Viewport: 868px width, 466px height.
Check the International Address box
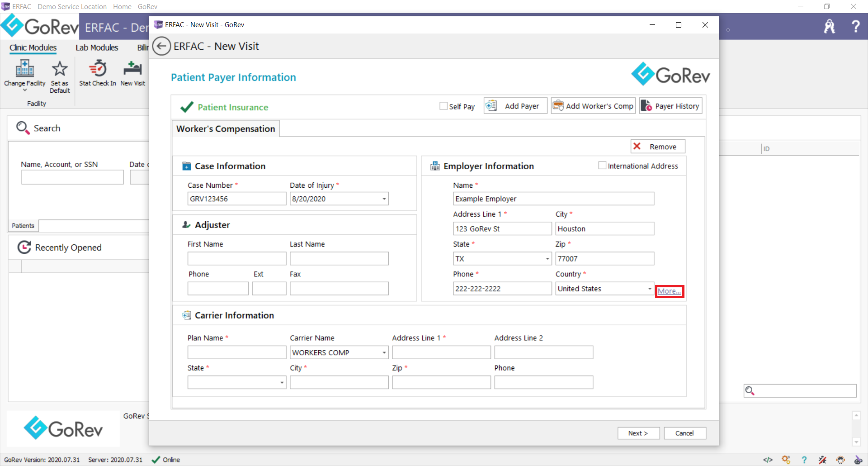602,166
